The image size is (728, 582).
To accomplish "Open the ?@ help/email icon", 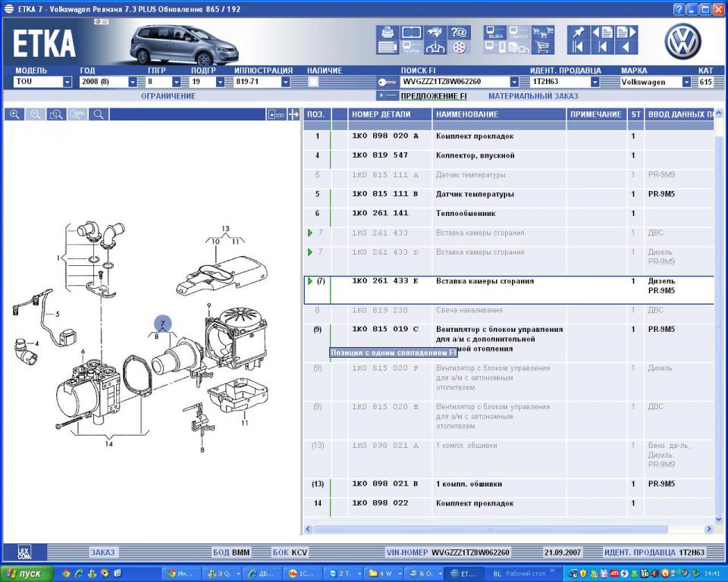I will click(459, 33).
